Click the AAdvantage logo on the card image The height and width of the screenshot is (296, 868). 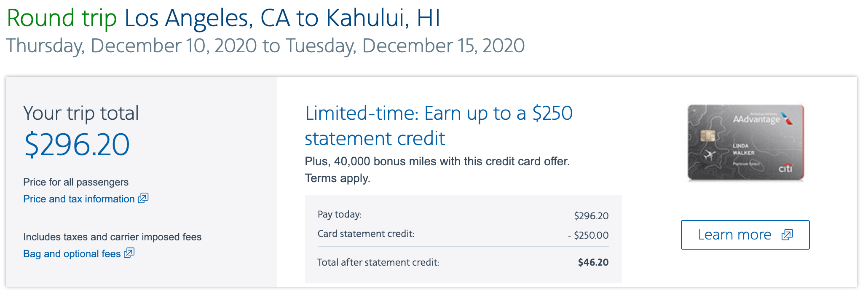[x=757, y=119]
